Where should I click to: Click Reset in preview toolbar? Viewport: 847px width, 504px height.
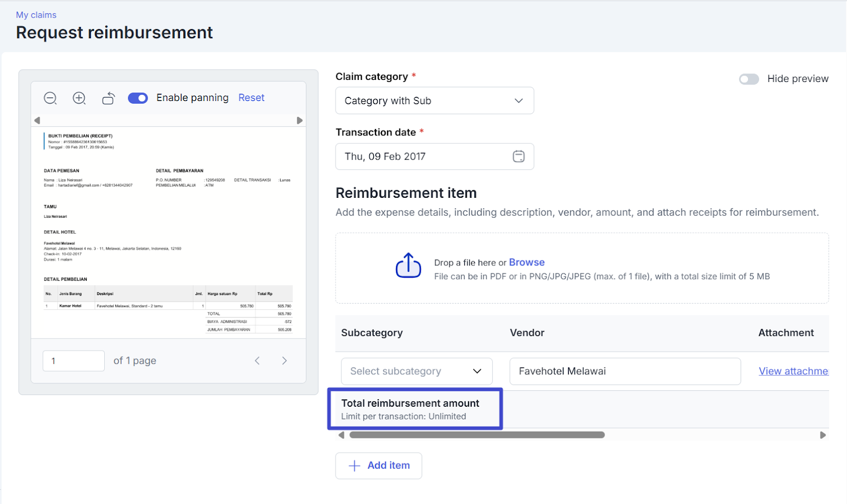coord(251,98)
